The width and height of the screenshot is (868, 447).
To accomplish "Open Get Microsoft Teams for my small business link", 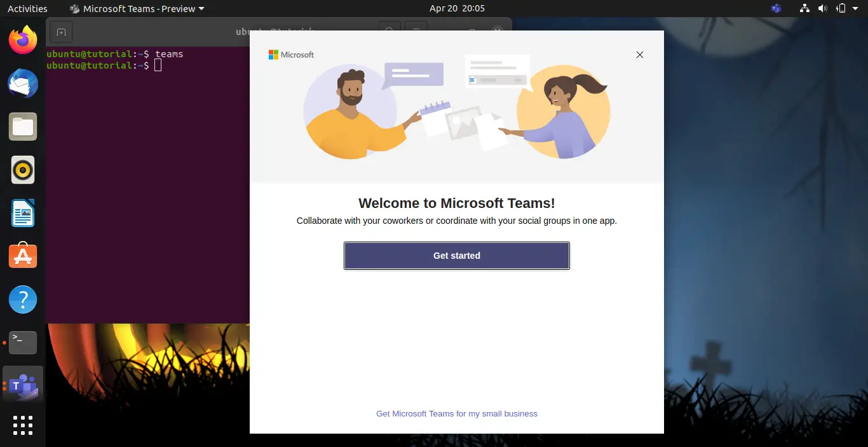I will [456, 414].
